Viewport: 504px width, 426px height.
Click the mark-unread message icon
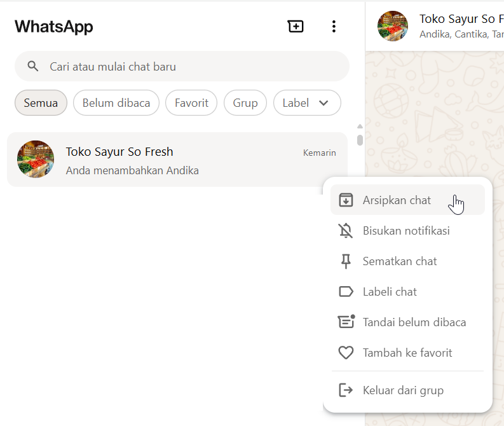(346, 322)
